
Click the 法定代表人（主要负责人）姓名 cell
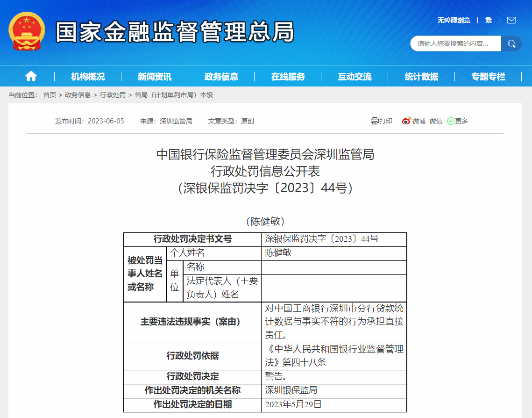point(222,288)
